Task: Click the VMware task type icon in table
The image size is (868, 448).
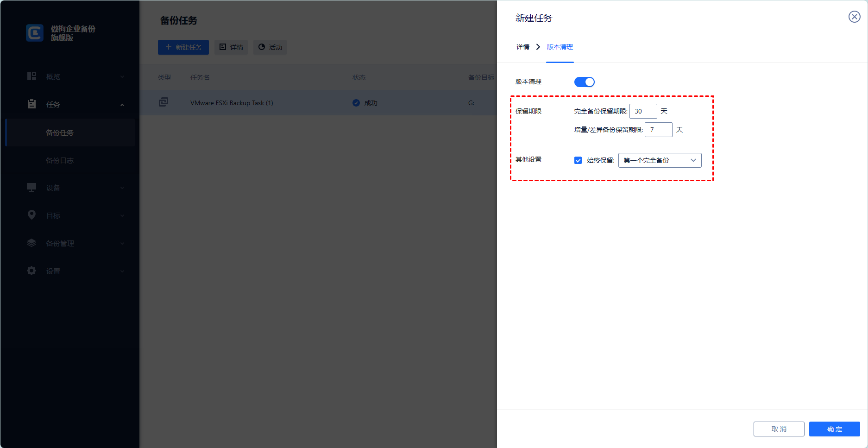Action: (x=163, y=102)
